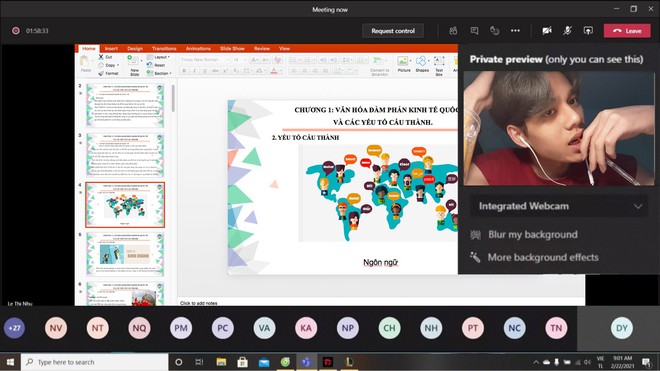Click the slide thumbnail pane scrollbar

coord(173,98)
